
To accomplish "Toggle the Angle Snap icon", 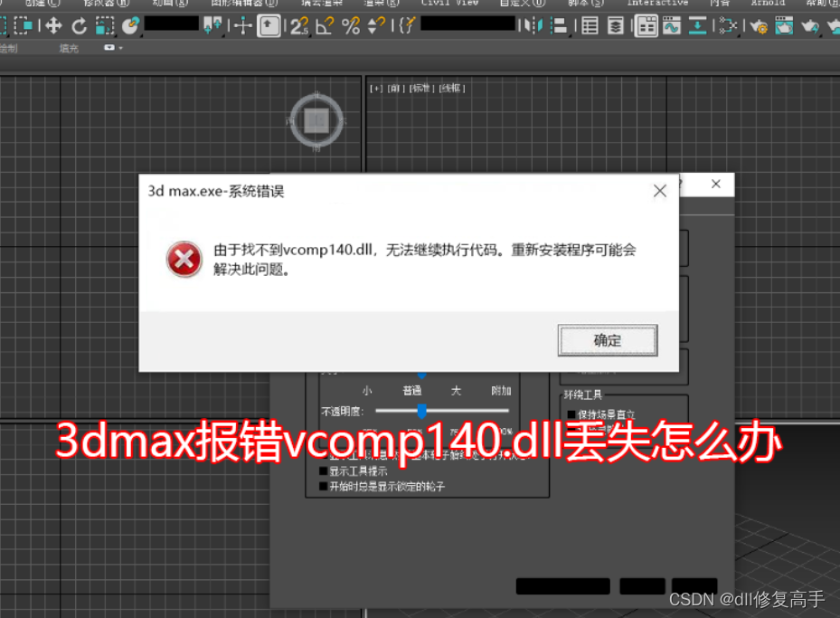I will tap(325, 25).
